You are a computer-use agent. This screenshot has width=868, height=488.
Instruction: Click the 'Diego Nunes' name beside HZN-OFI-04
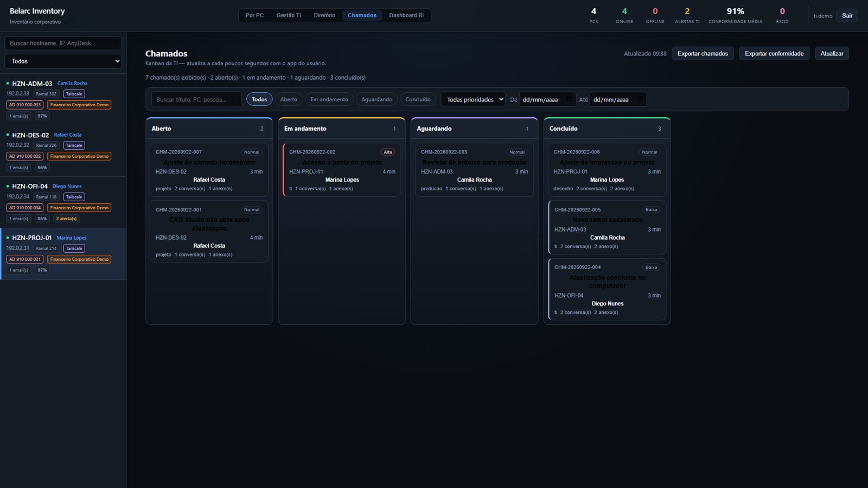click(x=67, y=187)
